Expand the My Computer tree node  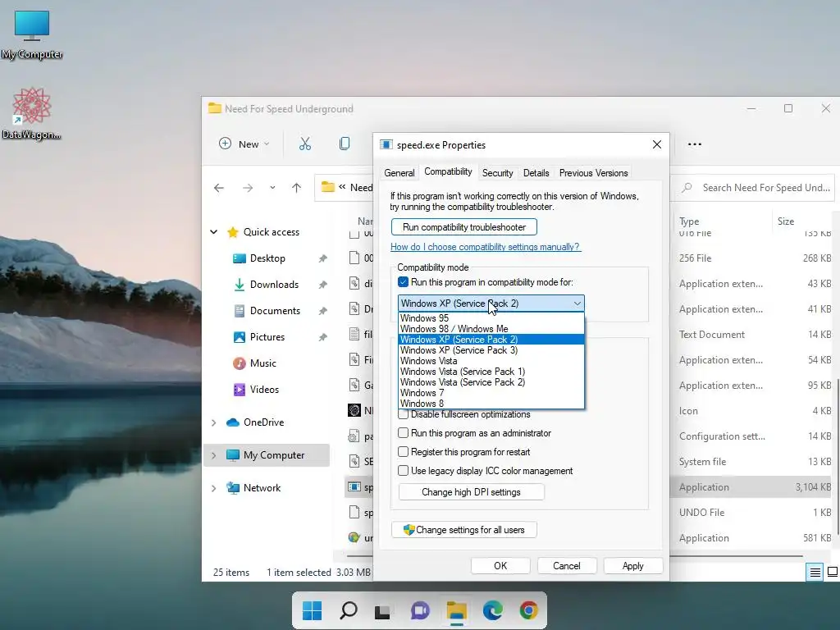coord(214,455)
